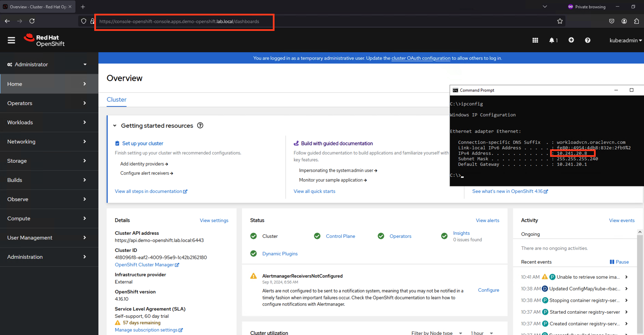Screen dimensions: 644x335
Task: Expand the Started container registry-server event
Action: pos(627,312)
